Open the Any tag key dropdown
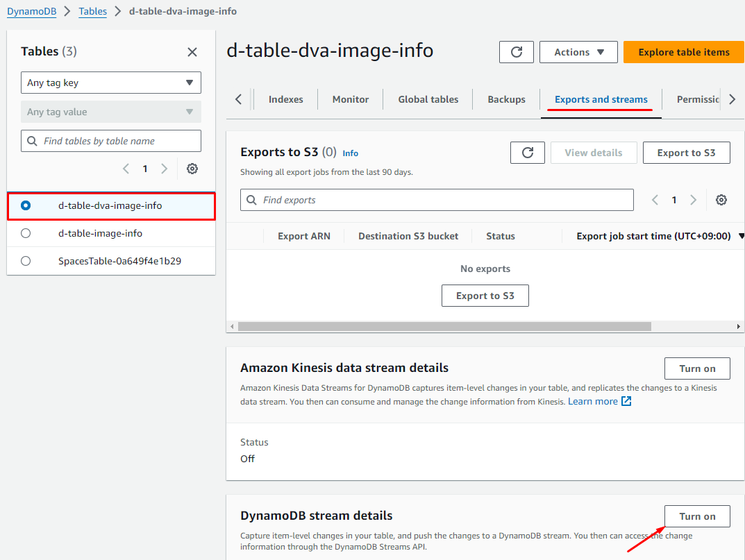This screenshot has width=745, height=560. point(111,83)
